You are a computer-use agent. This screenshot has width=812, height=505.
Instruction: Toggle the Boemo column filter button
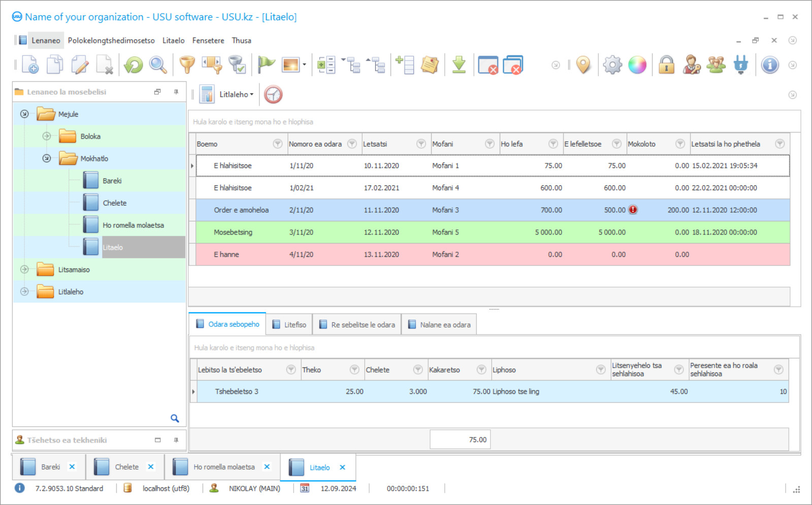click(277, 144)
